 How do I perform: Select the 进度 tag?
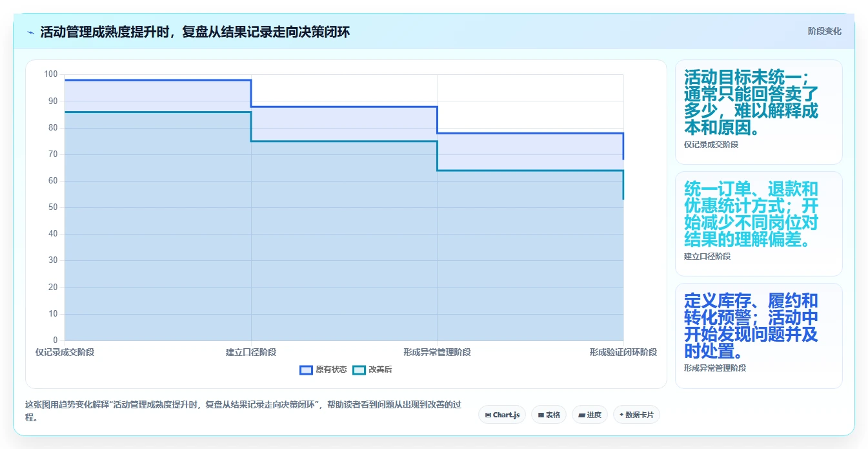pos(590,415)
